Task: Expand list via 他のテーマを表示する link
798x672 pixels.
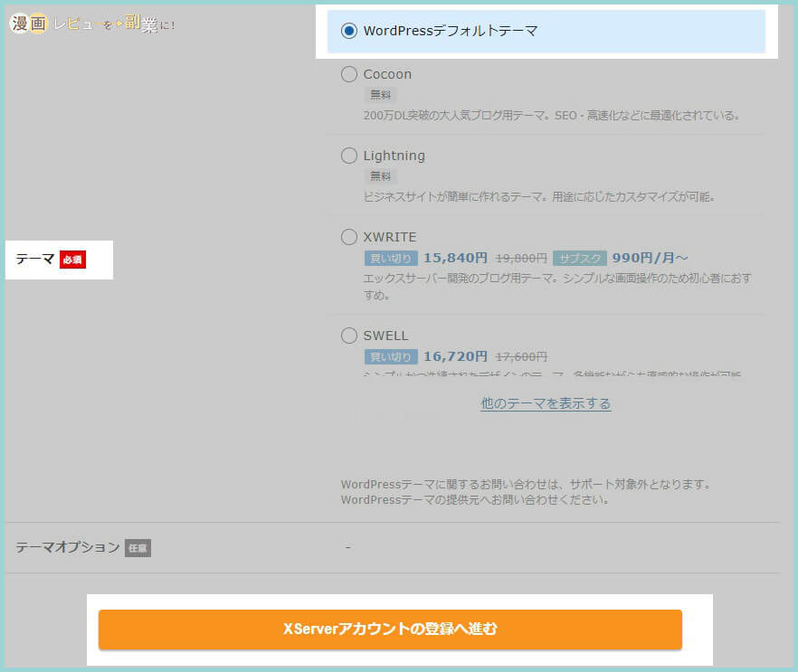Action: coord(546,403)
